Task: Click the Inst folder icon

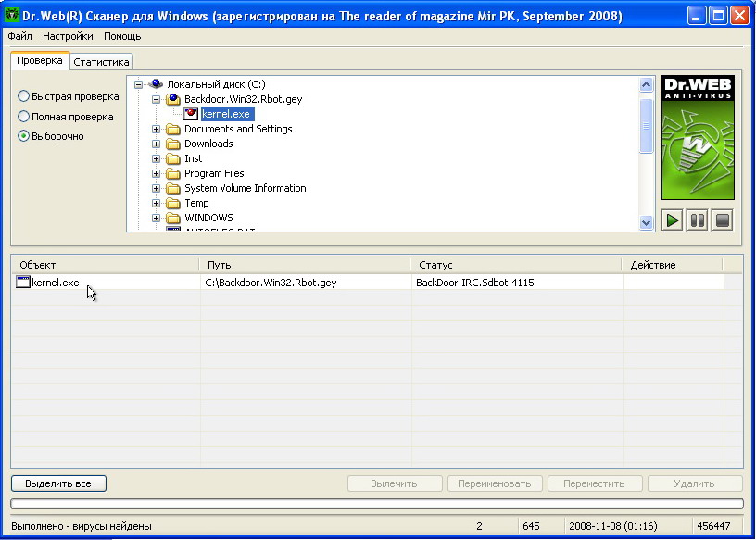Action: 172,158
